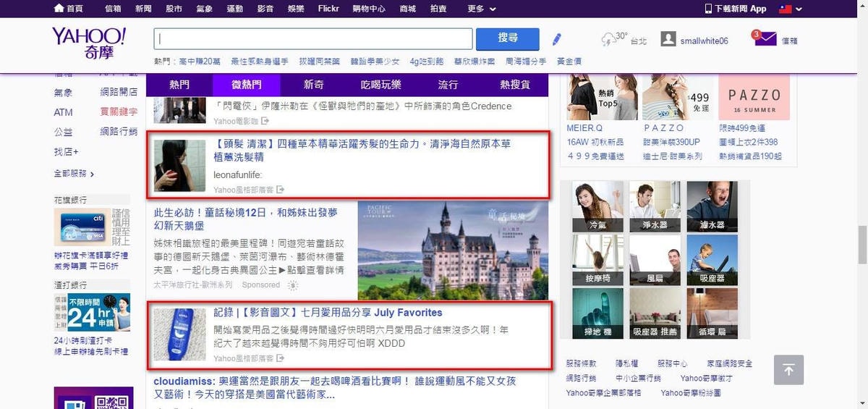Open the July Favorites article link
This screenshot has height=409, width=868.
[328, 313]
